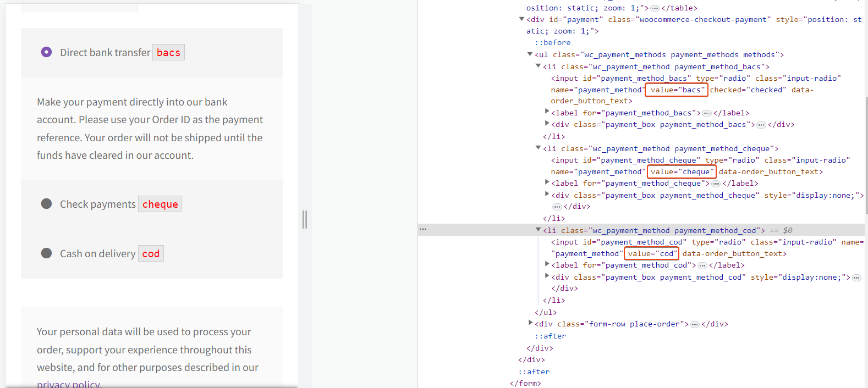Viewport: 868px width, 388px height.
Task: Collapse the div#payment element node
Action: pyautogui.click(x=521, y=19)
